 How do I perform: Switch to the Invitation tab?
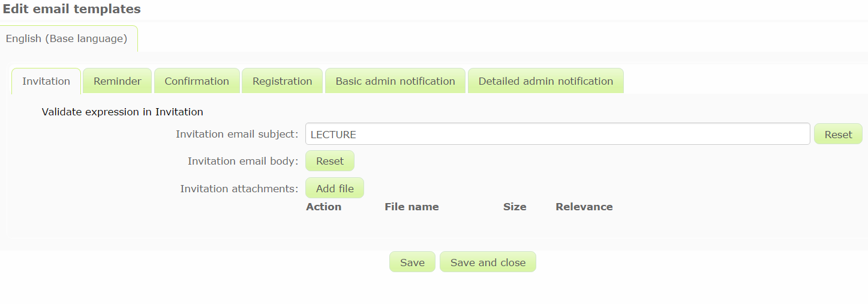coord(46,81)
